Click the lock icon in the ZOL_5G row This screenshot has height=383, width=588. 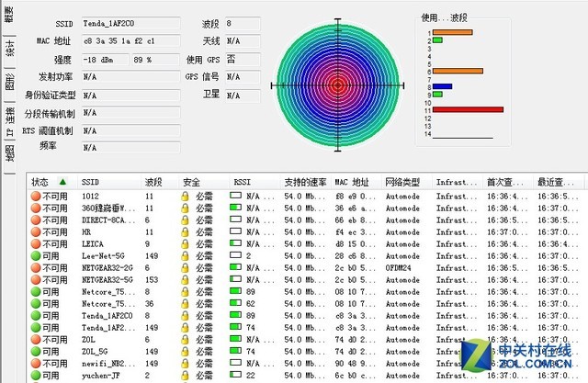[185, 352]
